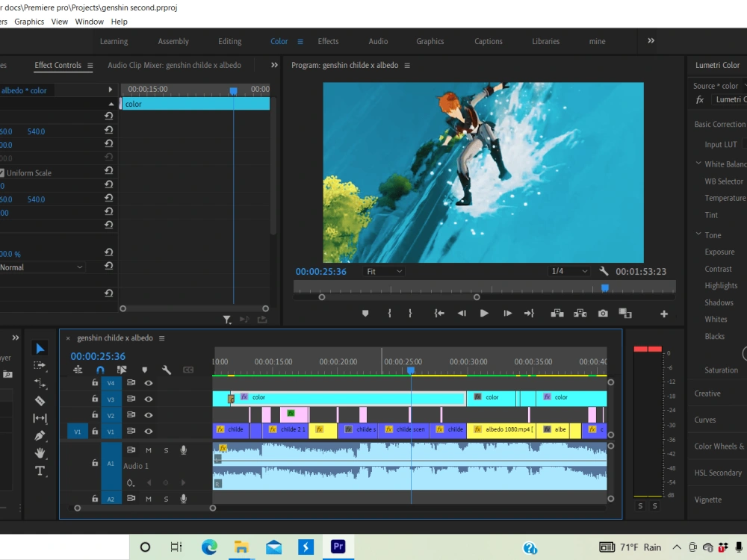Open the Window menu

(89, 22)
